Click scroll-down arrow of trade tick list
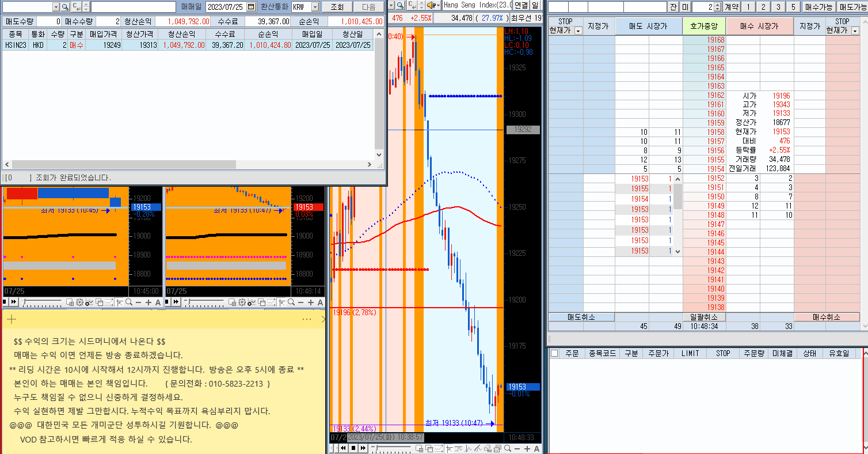 (x=677, y=252)
